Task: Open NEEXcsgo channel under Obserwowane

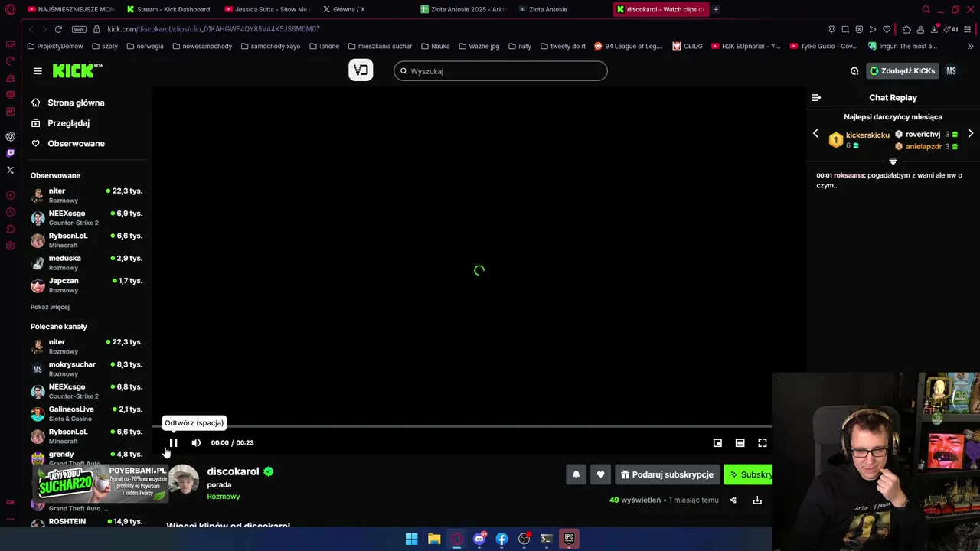Action: 87,217
